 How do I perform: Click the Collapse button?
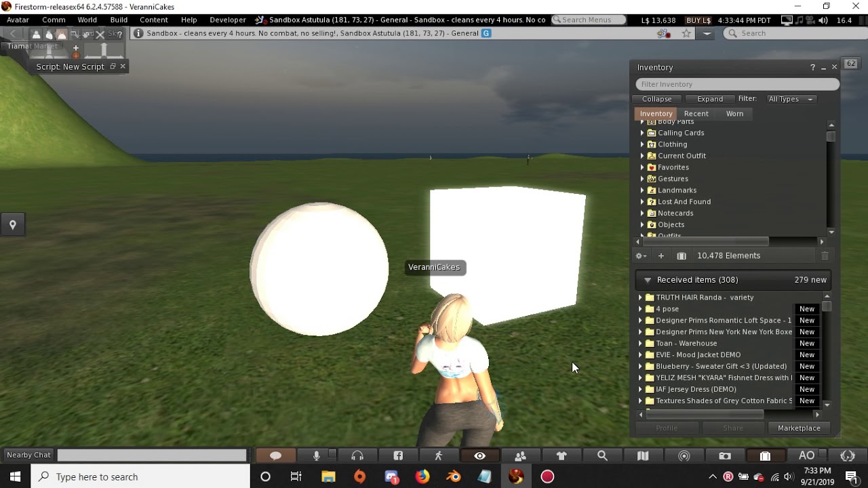pyautogui.click(x=657, y=99)
